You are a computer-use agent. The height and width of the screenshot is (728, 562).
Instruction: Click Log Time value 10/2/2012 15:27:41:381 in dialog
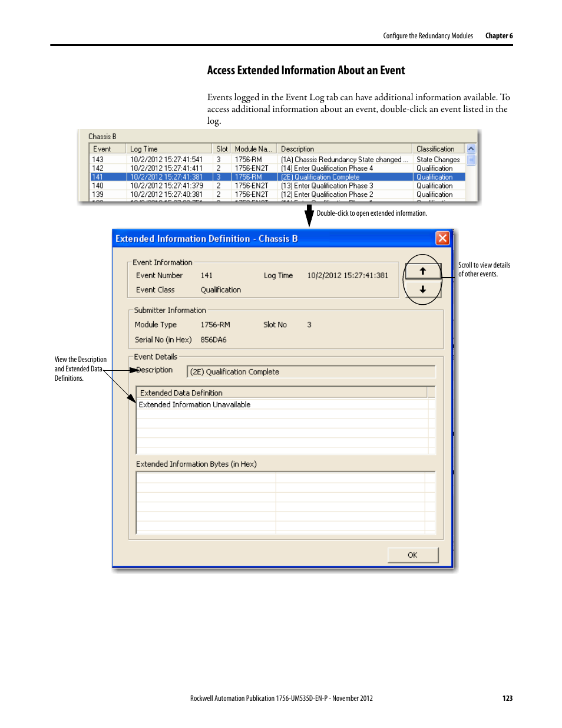point(348,276)
